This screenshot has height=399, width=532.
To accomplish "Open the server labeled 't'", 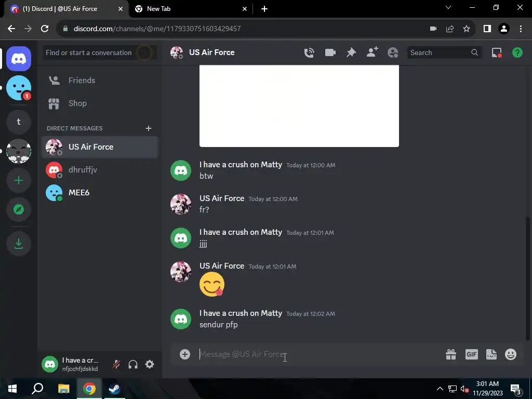I will point(19,122).
